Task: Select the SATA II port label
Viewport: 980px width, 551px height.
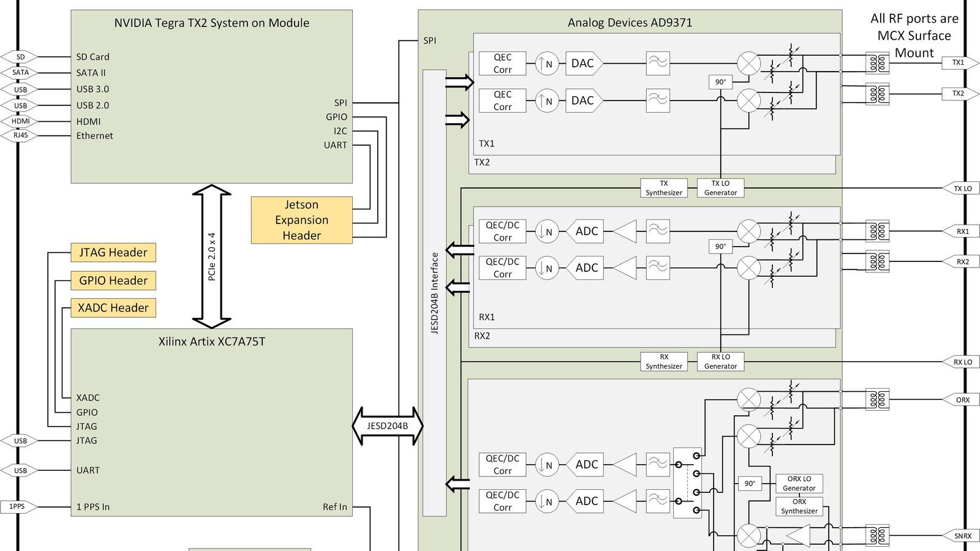Action: point(91,72)
